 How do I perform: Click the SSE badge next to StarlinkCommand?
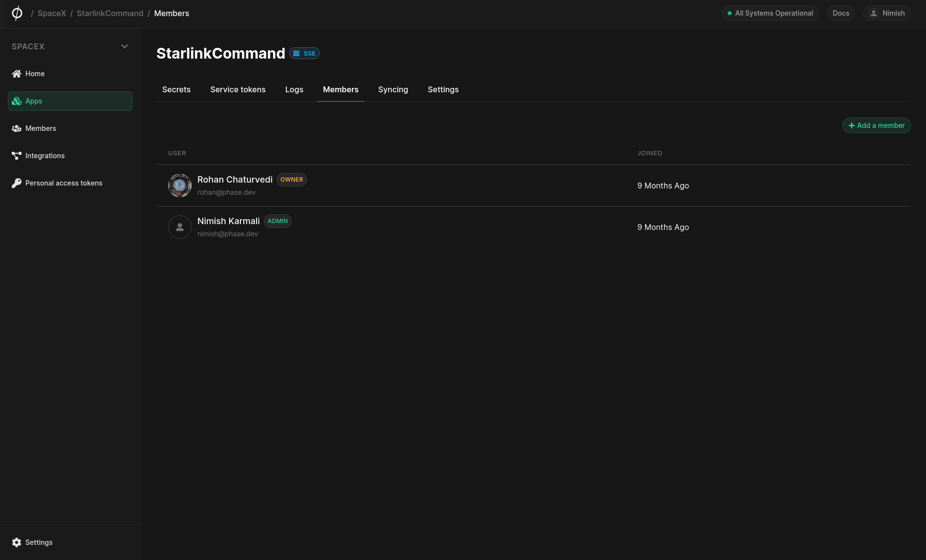304,53
